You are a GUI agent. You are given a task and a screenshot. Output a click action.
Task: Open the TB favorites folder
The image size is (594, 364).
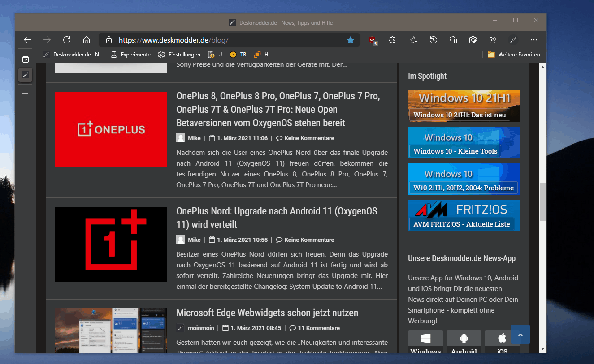click(238, 55)
